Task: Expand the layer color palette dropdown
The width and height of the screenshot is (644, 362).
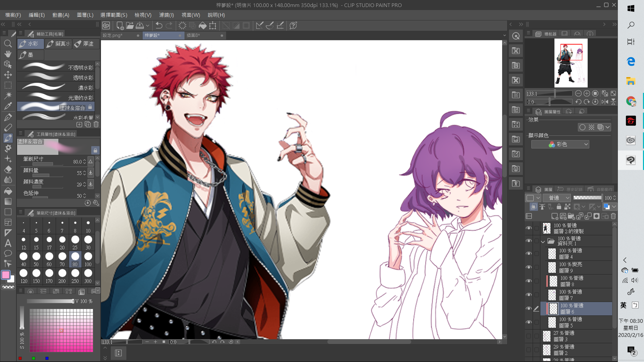Action: click(614, 207)
